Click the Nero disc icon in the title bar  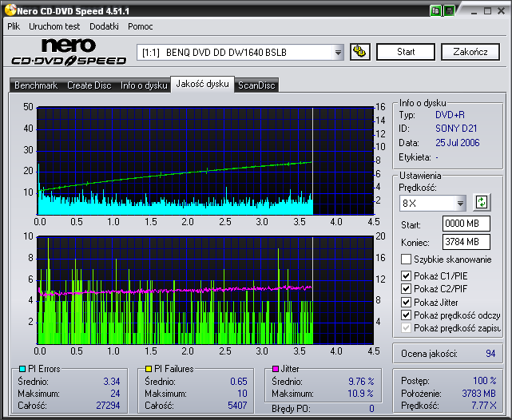(x=10, y=10)
